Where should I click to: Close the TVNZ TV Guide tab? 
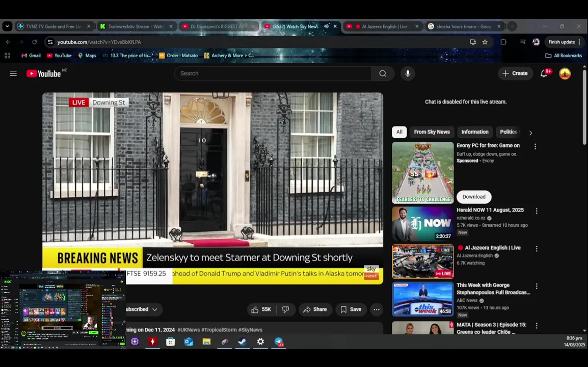pyautogui.click(x=89, y=27)
